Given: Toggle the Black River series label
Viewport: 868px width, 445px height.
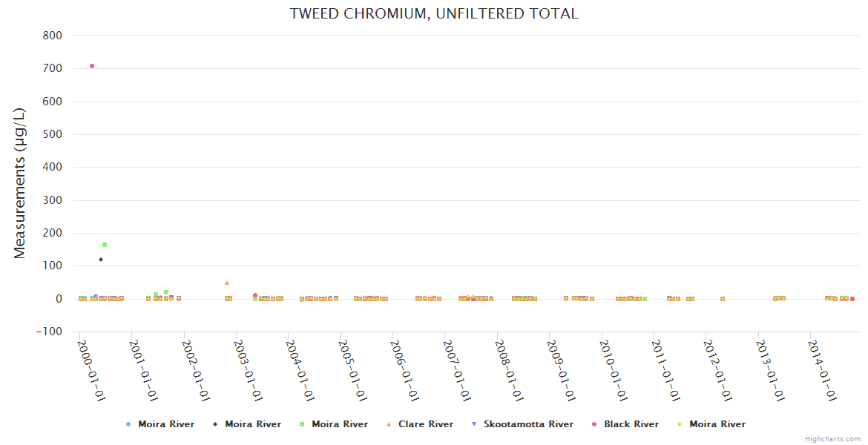Looking at the screenshot, I should (631, 424).
